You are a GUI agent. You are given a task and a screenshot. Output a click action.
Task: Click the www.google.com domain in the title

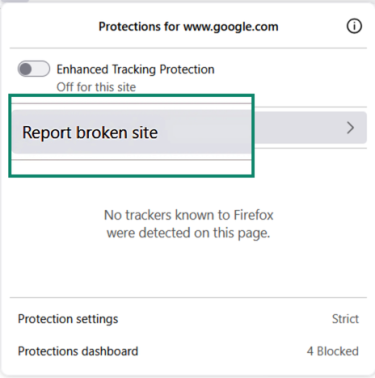[x=231, y=27]
